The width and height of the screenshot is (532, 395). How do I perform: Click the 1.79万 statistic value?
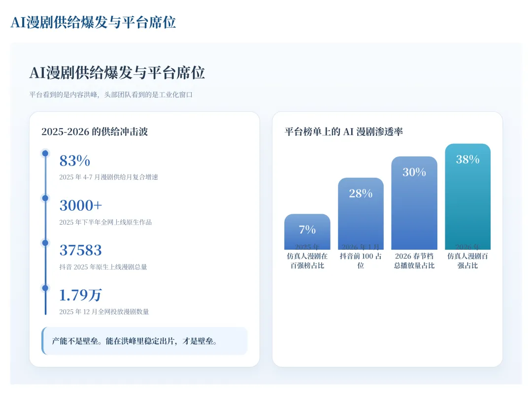81,295
